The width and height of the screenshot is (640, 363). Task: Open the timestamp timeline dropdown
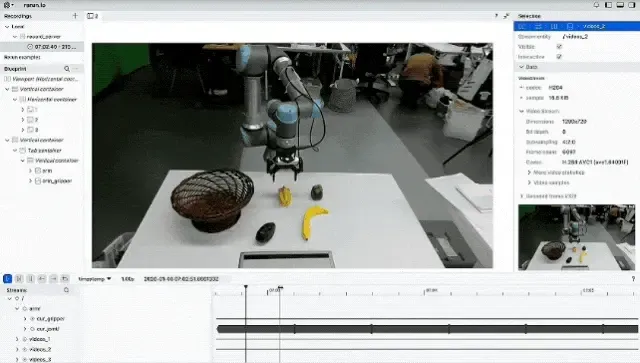point(95,279)
